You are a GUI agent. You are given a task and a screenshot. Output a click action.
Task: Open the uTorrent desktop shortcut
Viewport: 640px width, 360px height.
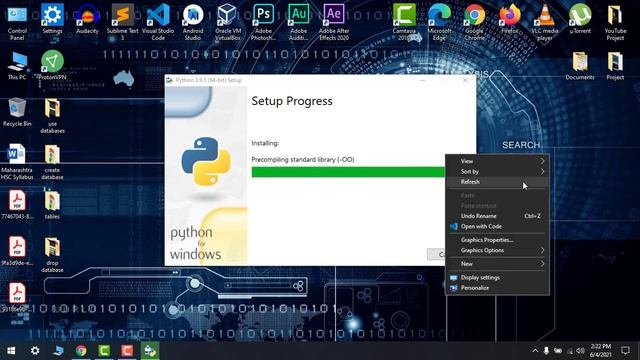click(x=580, y=20)
